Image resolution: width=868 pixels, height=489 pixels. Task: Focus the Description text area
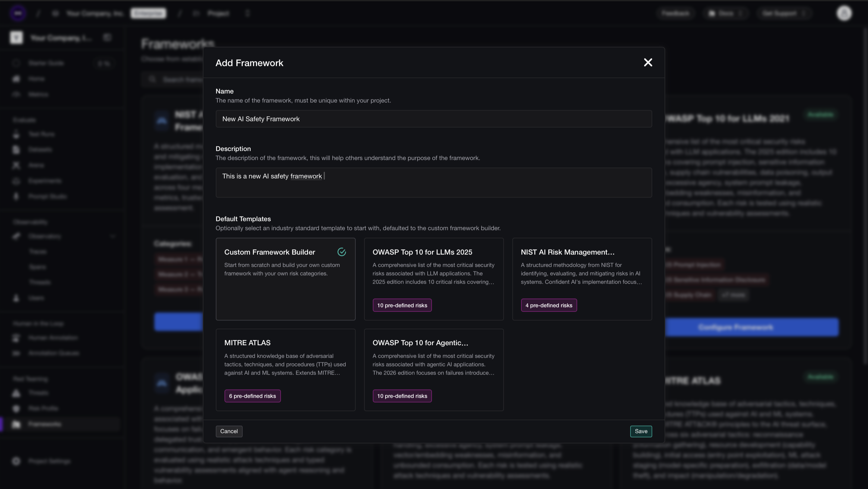click(434, 182)
